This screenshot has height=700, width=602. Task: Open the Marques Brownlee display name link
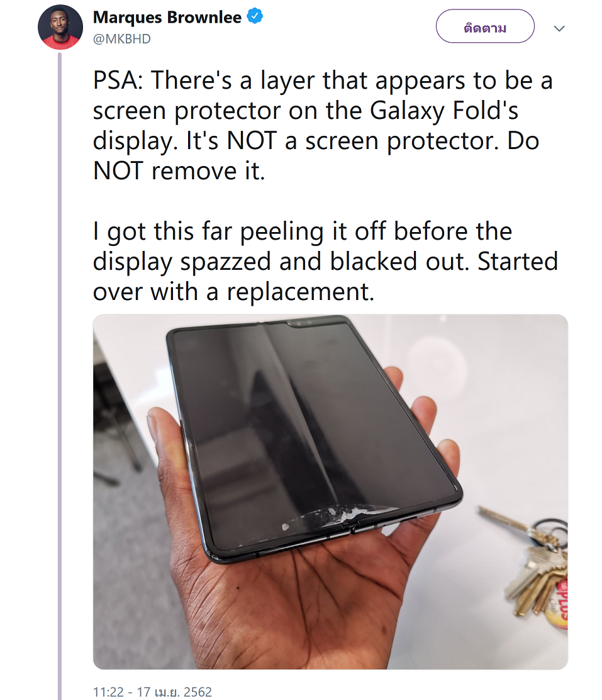tap(167, 17)
